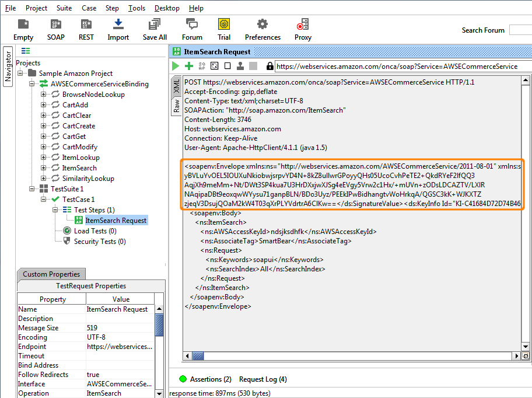The width and height of the screenshot is (532, 398).
Task: Click the lock icon beside endpoint URL
Action: pos(269,66)
